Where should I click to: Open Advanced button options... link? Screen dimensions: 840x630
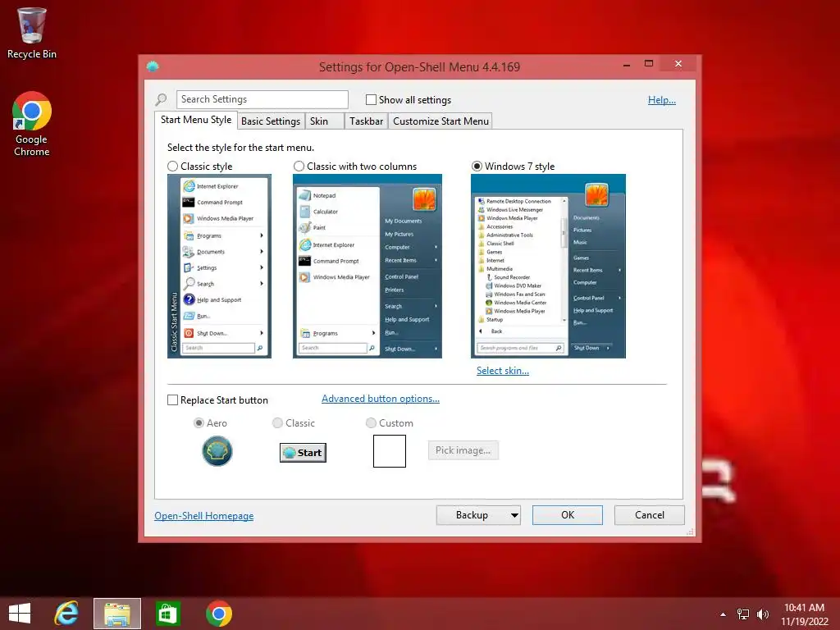pyautogui.click(x=381, y=399)
